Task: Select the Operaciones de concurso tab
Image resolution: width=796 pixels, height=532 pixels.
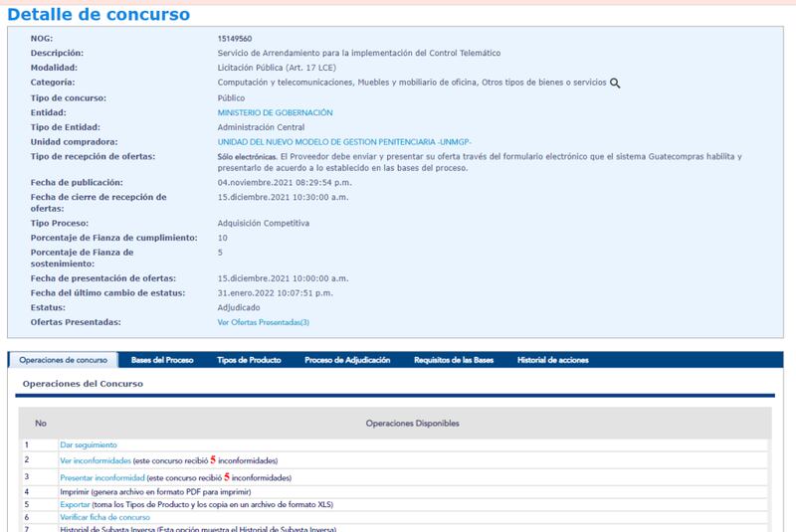Action: (x=63, y=360)
